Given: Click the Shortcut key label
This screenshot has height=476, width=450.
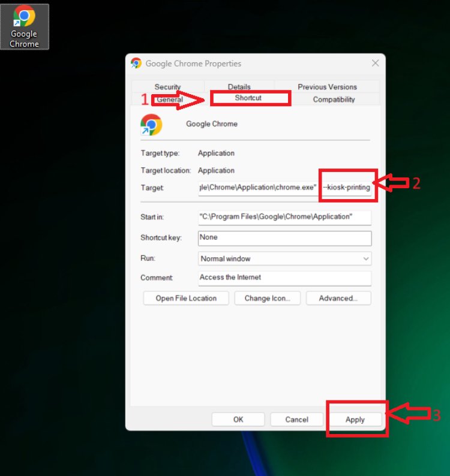Looking at the screenshot, I should tap(161, 237).
